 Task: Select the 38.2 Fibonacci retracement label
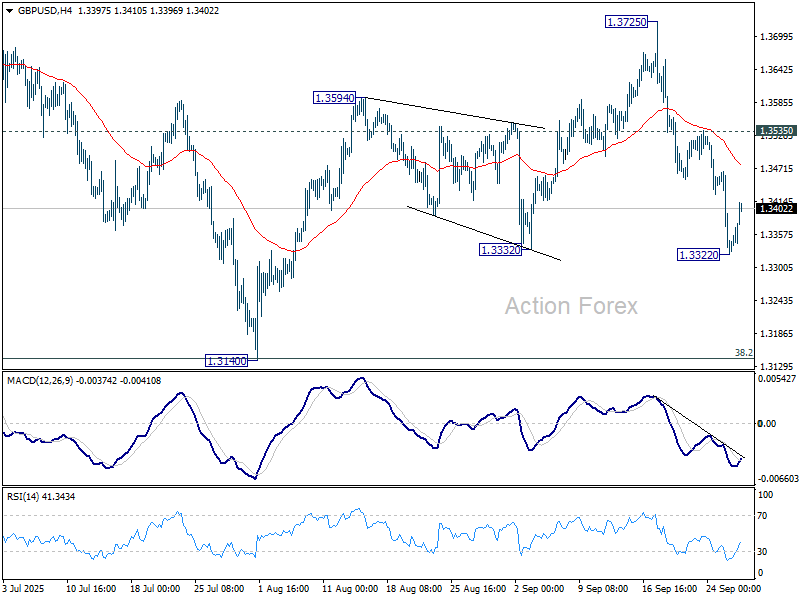[744, 351]
